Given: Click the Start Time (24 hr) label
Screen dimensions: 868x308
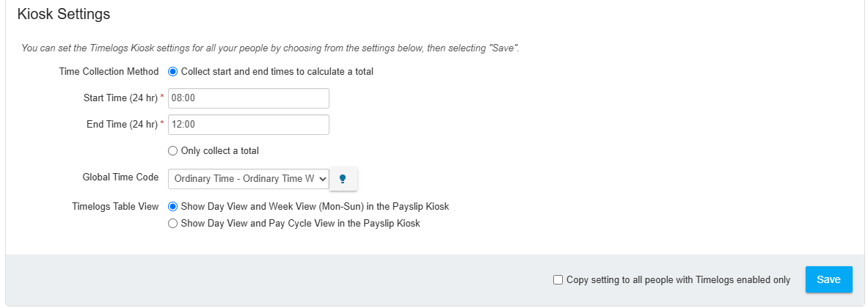Looking at the screenshot, I should click(120, 98).
